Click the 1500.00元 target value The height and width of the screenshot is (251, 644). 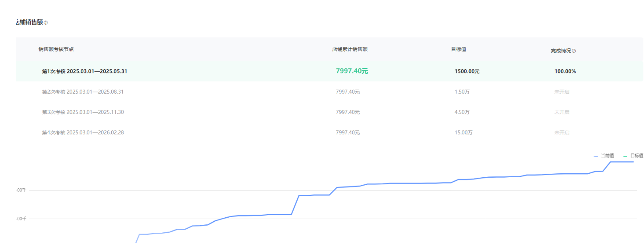coord(467,71)
